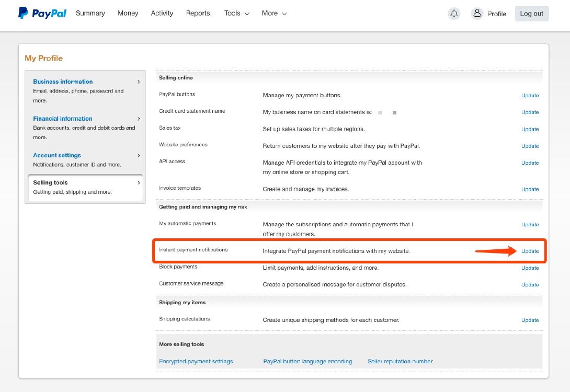Click the Log out button
570x392 pixels.
click(531, 14)
